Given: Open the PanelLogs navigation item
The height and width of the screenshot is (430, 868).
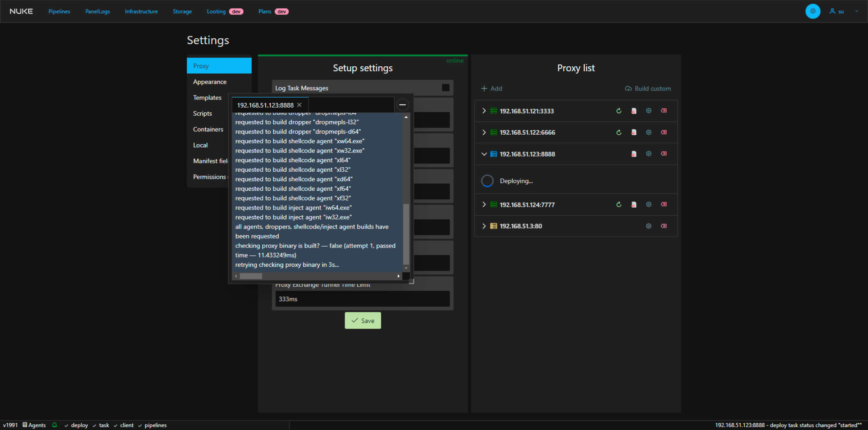Looking at the screenshot, I should [x=98, y=12].
